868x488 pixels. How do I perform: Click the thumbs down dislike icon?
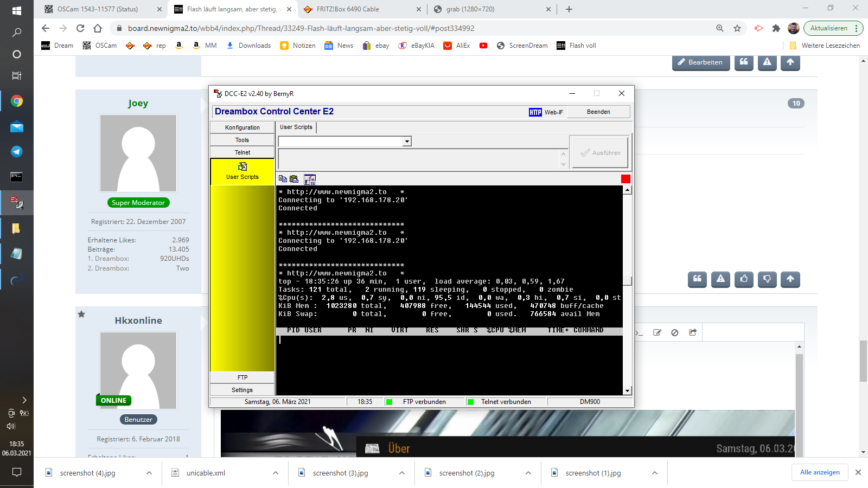[767, 279]
